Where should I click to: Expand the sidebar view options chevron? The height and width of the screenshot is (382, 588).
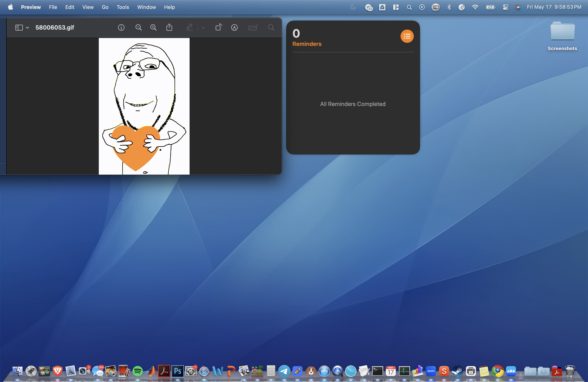[x=27, y=28]
